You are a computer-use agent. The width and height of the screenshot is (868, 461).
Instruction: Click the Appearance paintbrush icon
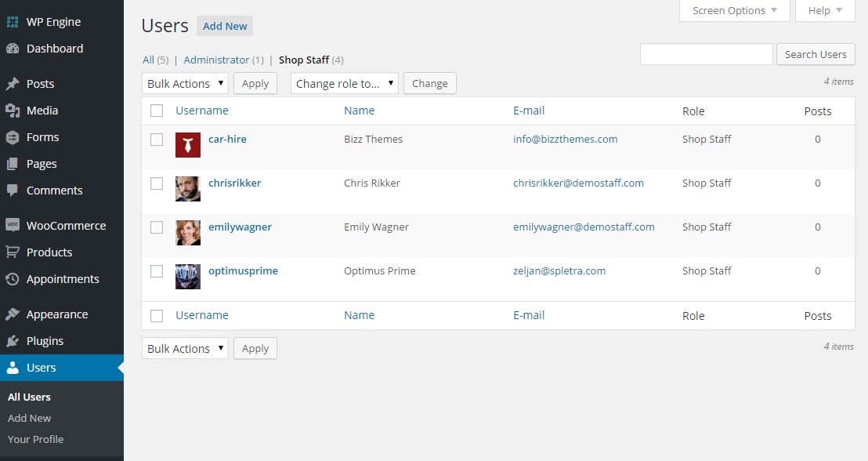click(13, 314)
